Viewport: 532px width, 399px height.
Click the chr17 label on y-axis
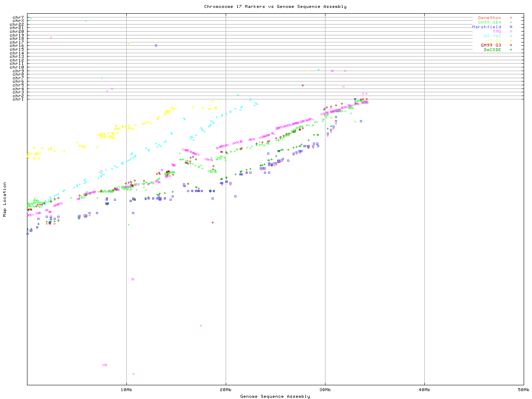(17, 42)
